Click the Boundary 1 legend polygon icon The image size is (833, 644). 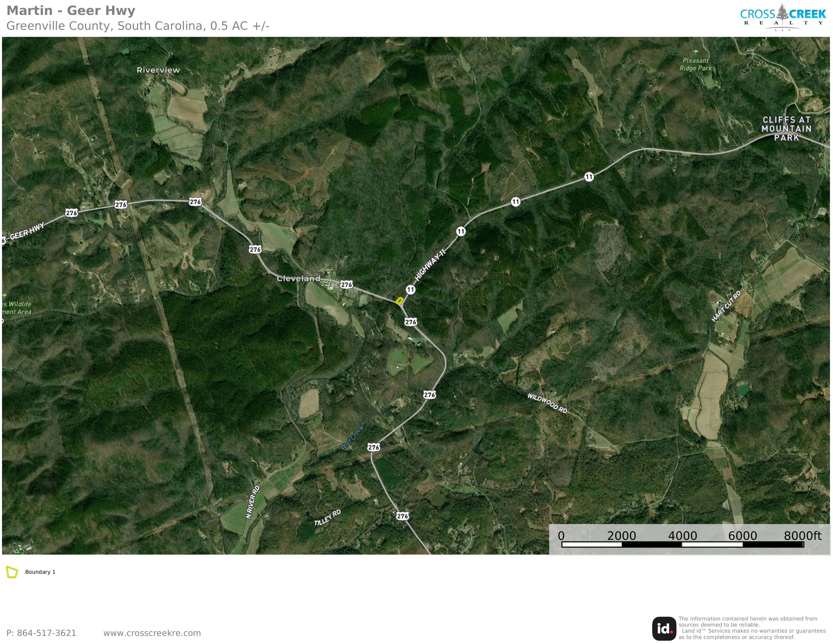12,572
